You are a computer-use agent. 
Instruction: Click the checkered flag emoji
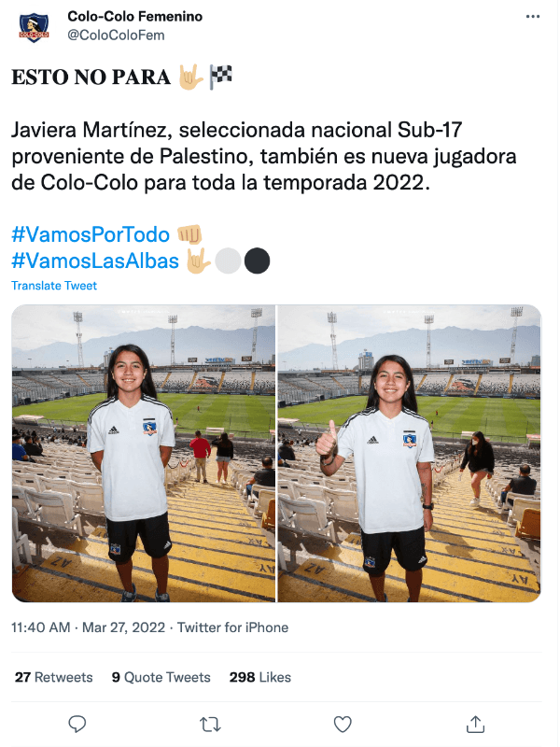(x=221, y=77)
